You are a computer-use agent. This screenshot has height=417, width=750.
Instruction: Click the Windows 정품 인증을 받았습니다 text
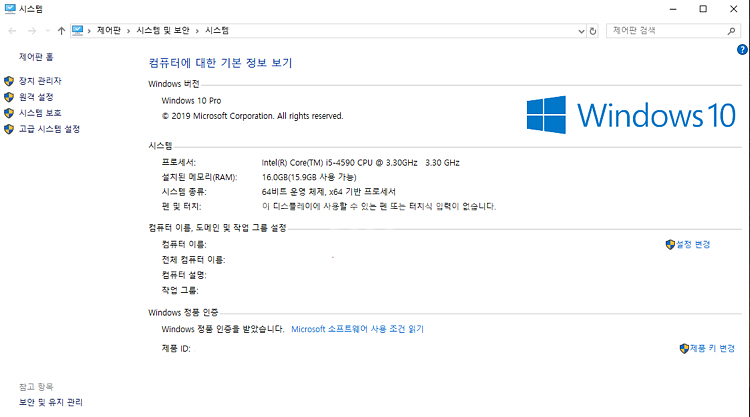pyautogui.click(x=222, y=329)
